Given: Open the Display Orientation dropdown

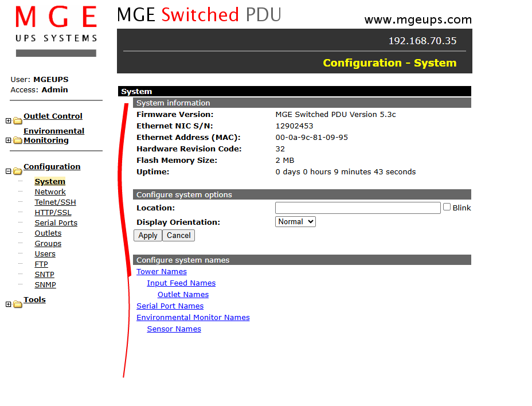Looking at the screenshot, I should click(x=295, y=221).
